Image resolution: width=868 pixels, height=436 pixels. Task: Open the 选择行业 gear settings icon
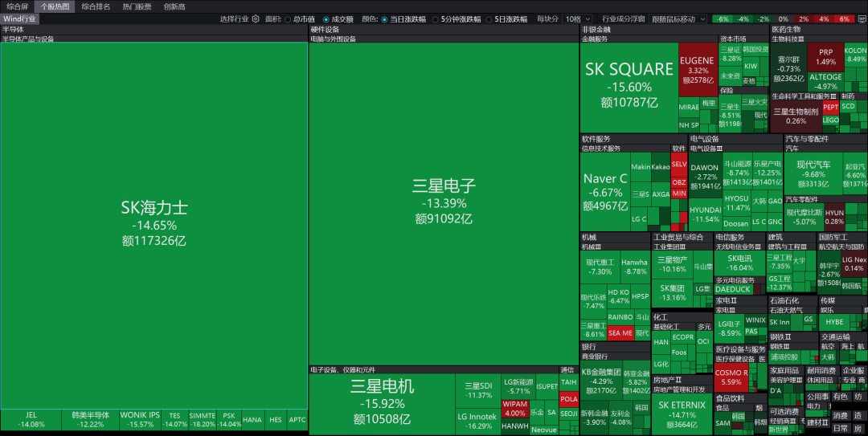(x=256, y=18)
